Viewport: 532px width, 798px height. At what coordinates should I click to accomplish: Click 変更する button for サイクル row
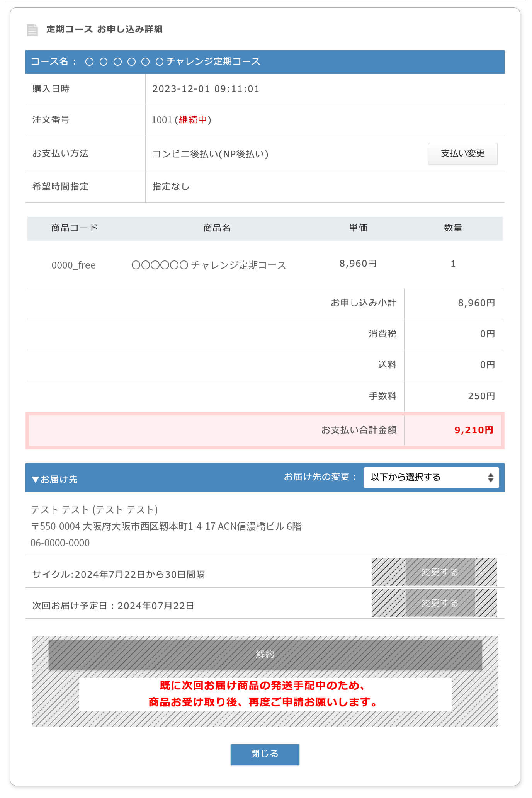coord(440,572)
